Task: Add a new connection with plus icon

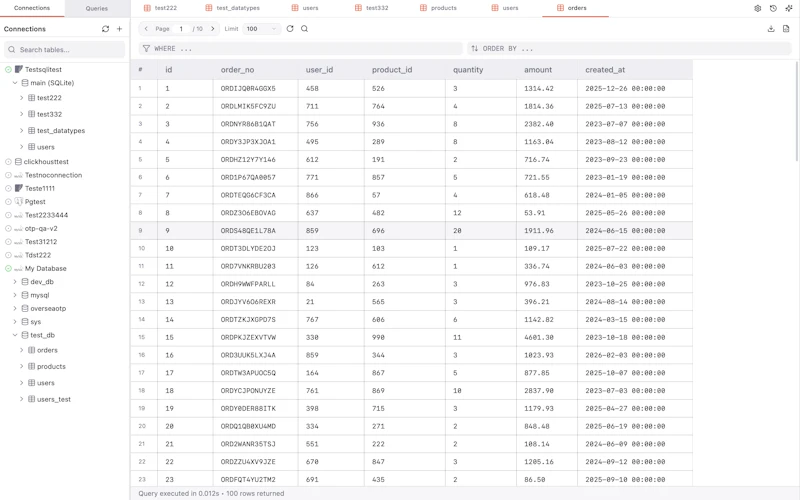Action: point(119,29)
